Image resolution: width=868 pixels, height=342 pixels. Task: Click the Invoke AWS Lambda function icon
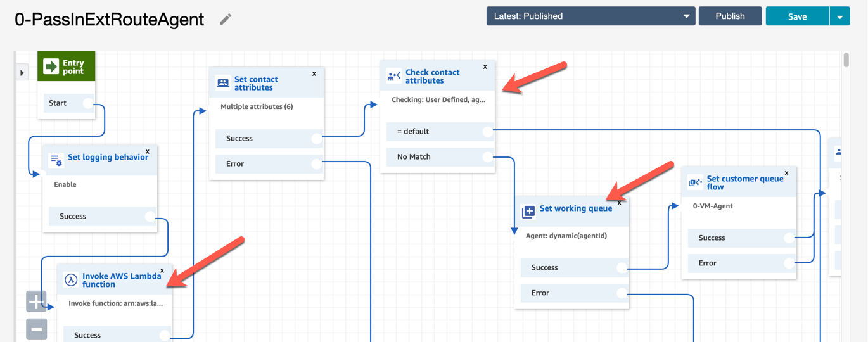point(71,280)
